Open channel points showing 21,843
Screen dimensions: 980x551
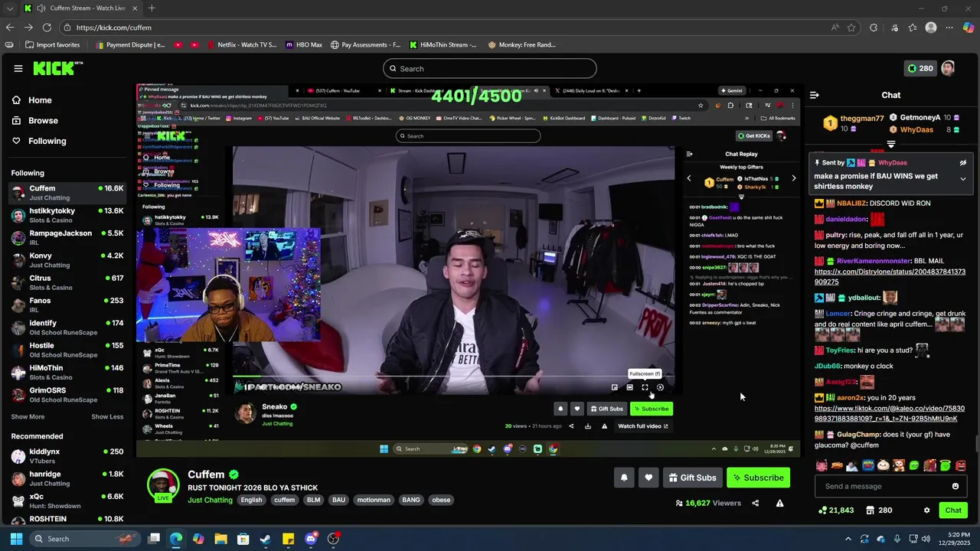pyautogui.click(x=835, y=510)
